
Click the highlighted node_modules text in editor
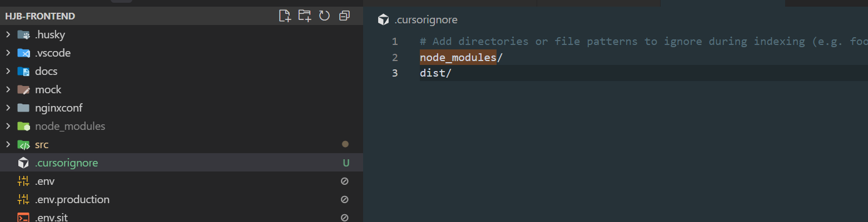click(458, 57)
